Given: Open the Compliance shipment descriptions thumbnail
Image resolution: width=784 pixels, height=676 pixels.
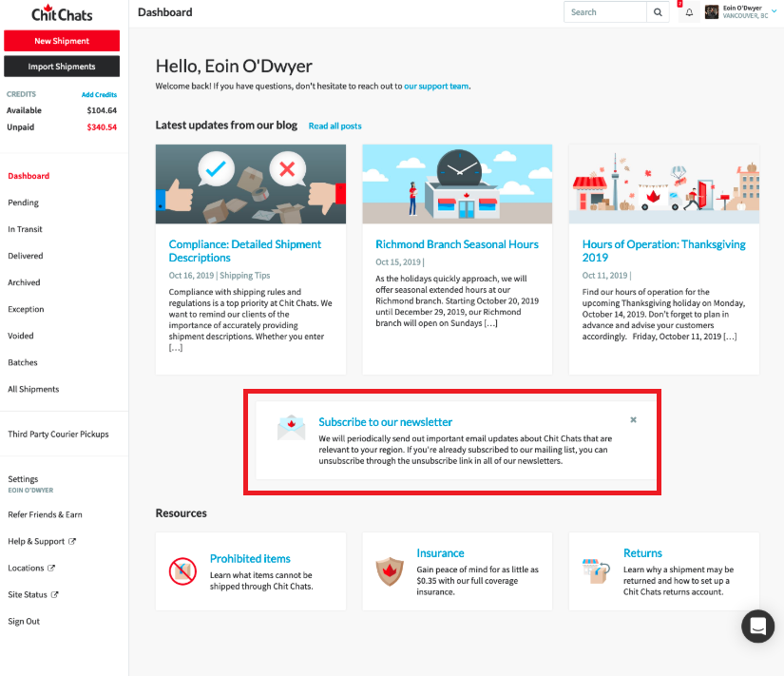Looking at the screenshot, I should tap(251, 184).
